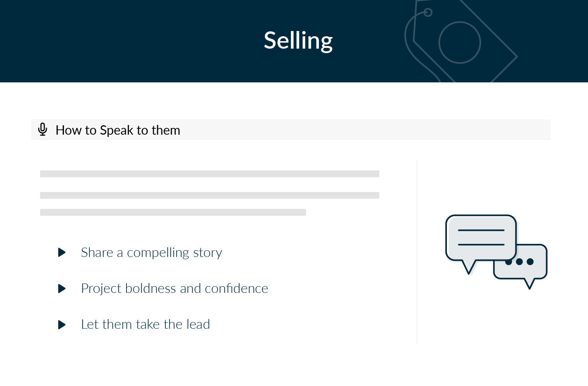Image resolution: width=588 pixels, height=386 pixels.
Task: Select the Selling title in the header
Action: pos(298,41)
